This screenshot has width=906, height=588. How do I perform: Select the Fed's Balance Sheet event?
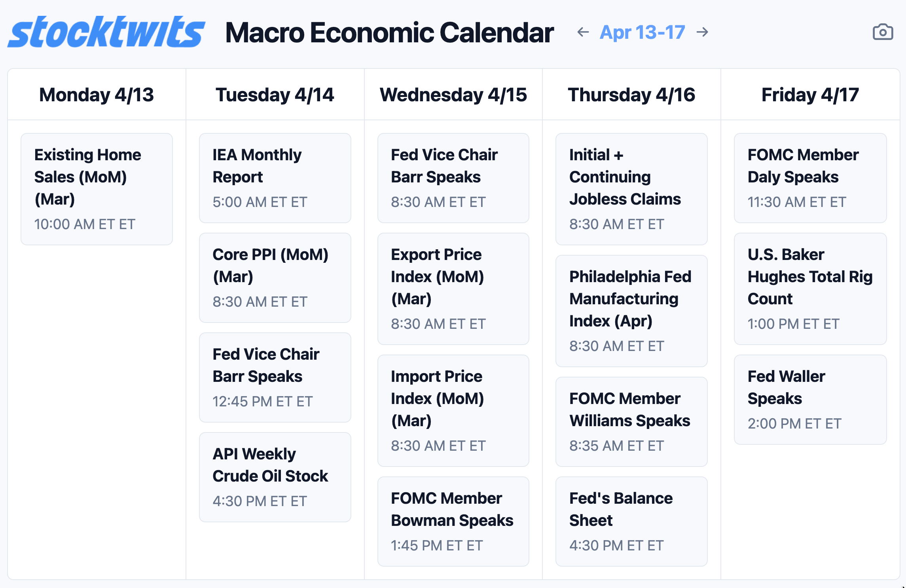[631, 521]
